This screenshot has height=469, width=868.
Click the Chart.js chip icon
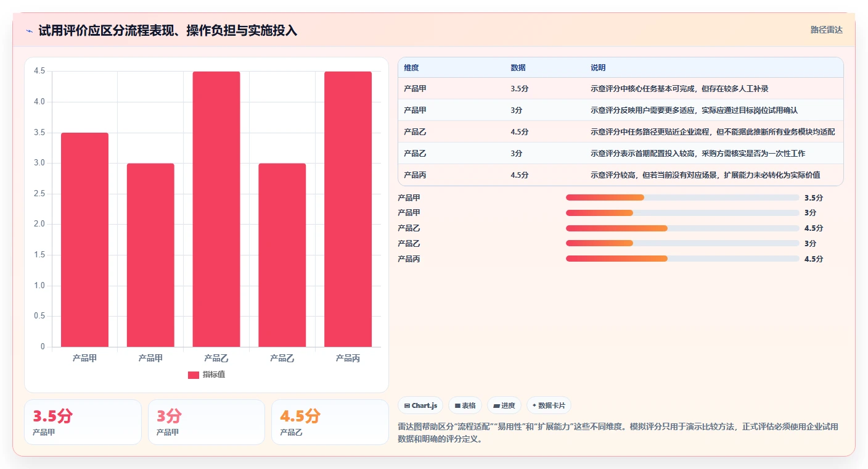coord(407,406)
